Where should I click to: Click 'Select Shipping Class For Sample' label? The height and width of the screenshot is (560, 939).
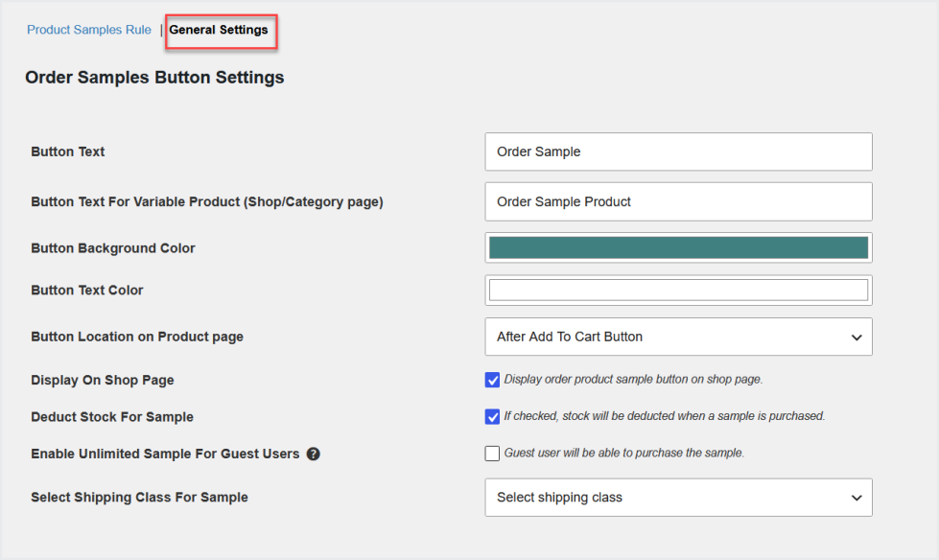(139, 497)
